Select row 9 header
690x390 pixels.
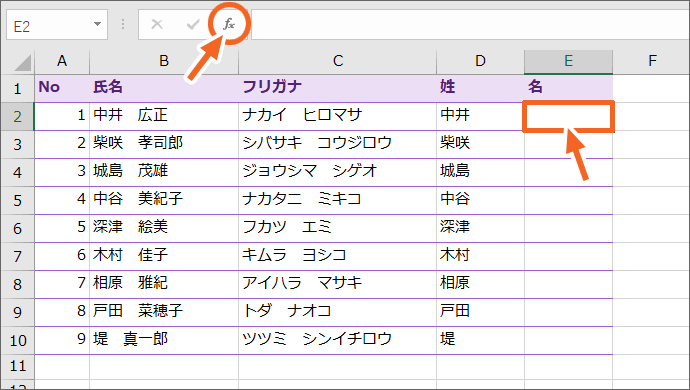(x=18, y=313)
